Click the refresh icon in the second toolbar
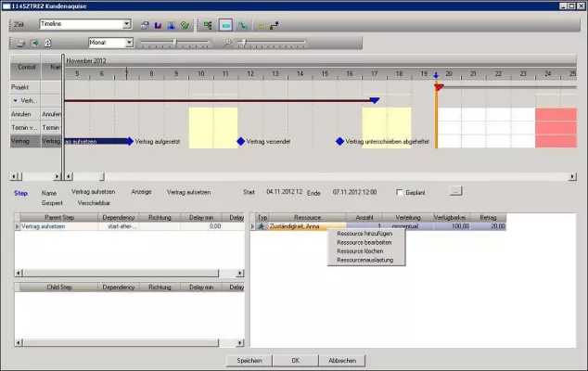Image resolution: width=588 pixels, height=371 pixels. tap(48, 43)
